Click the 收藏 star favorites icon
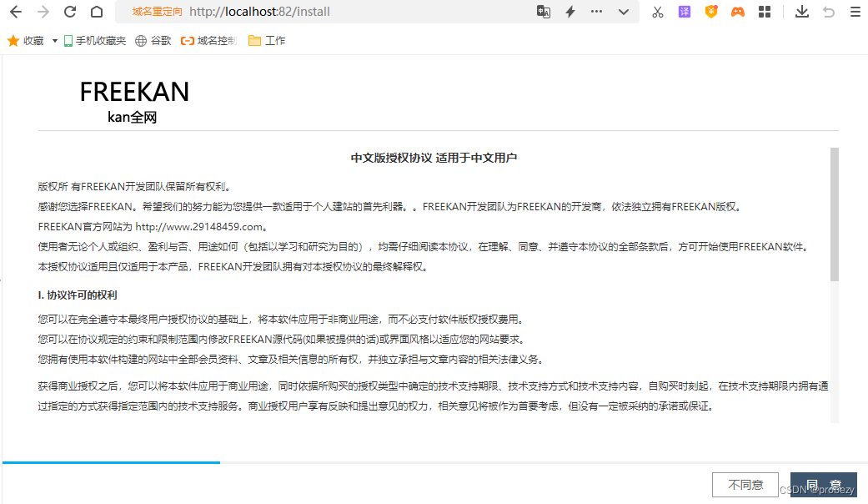The width and height of the screenshot is (868, 504). point(13,40)
